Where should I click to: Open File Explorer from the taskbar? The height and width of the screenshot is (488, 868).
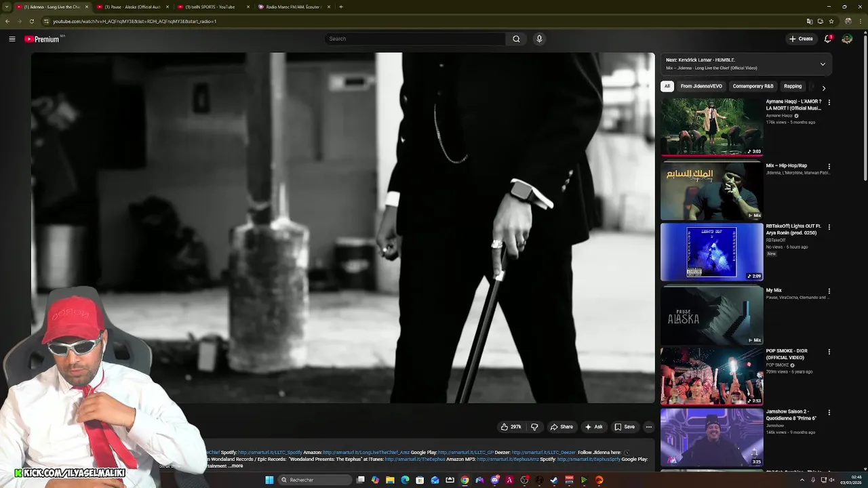[x=390, y=480]
